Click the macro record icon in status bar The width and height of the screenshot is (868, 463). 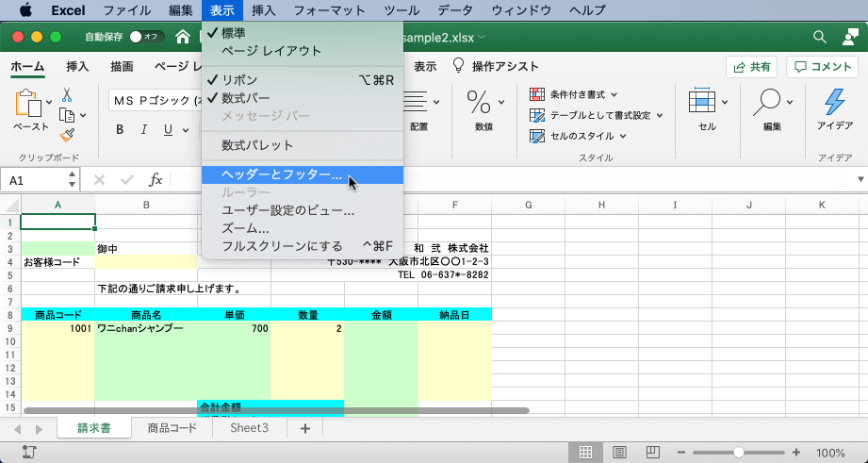tap(29, 452)
